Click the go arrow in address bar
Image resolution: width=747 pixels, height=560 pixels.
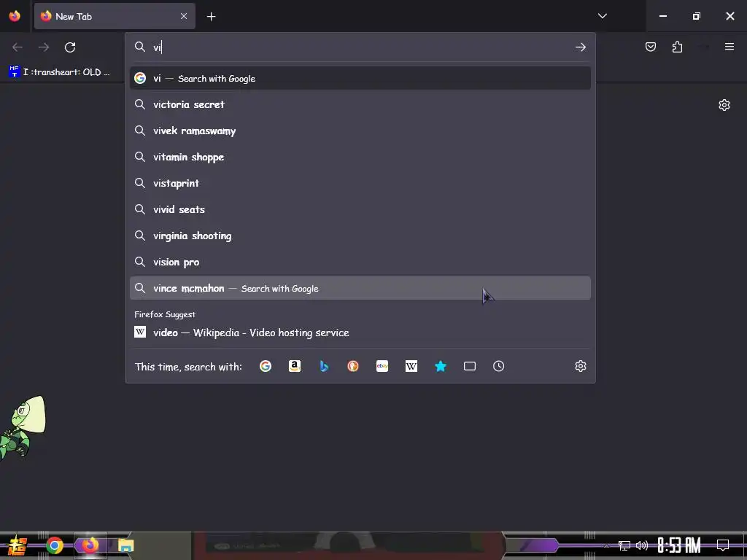coord(580,47)
